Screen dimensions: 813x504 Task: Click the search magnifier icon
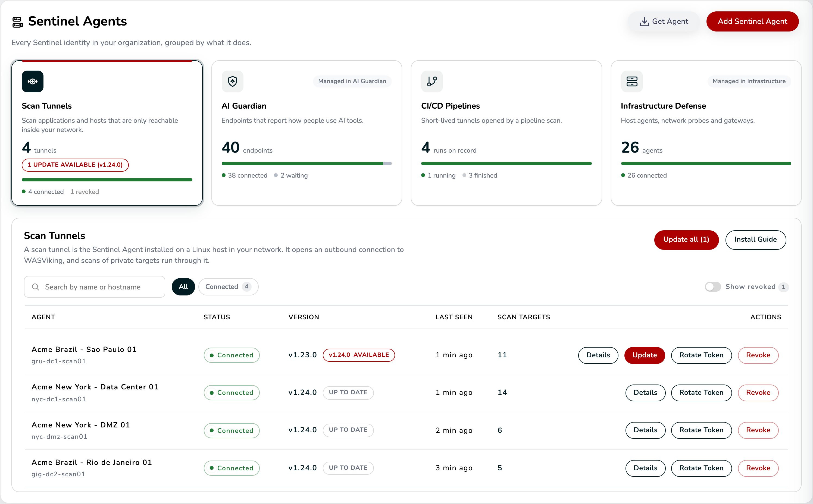(x=35, y=287)
